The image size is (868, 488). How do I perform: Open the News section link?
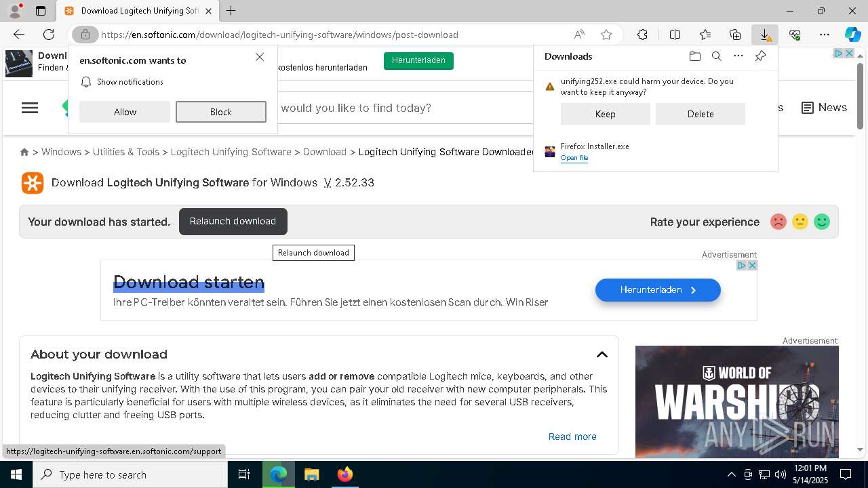[x=824, y=108]
